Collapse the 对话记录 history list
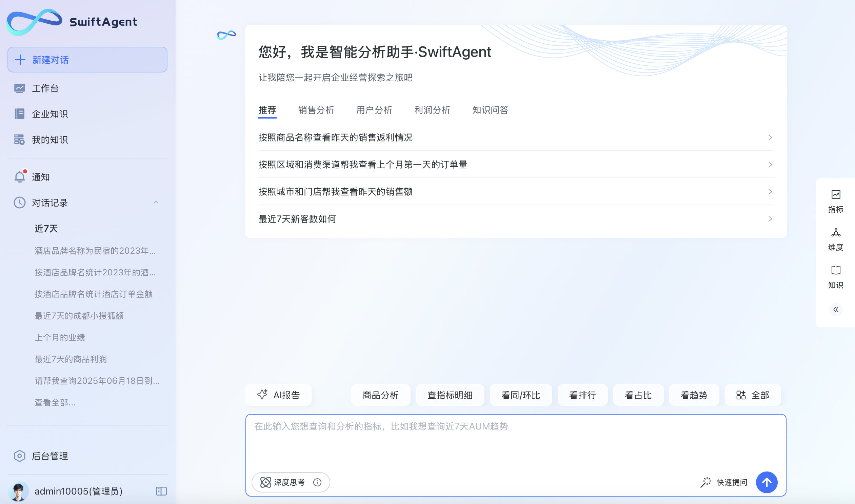The width and height of the screenshot is (855, 504). pyautogui.click(x=156, y=203)
